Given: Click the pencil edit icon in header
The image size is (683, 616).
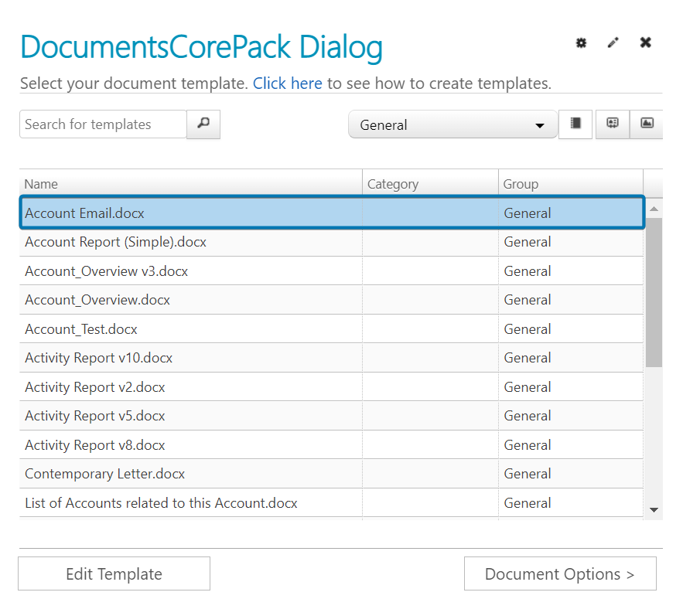Looking at the screenshot, I should point(613,43).
